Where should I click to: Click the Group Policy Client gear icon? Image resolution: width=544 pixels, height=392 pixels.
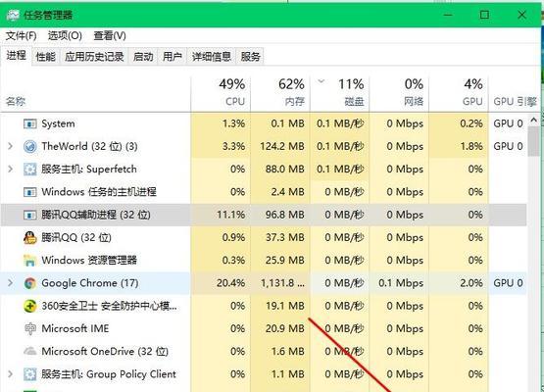tap(29, 374)
